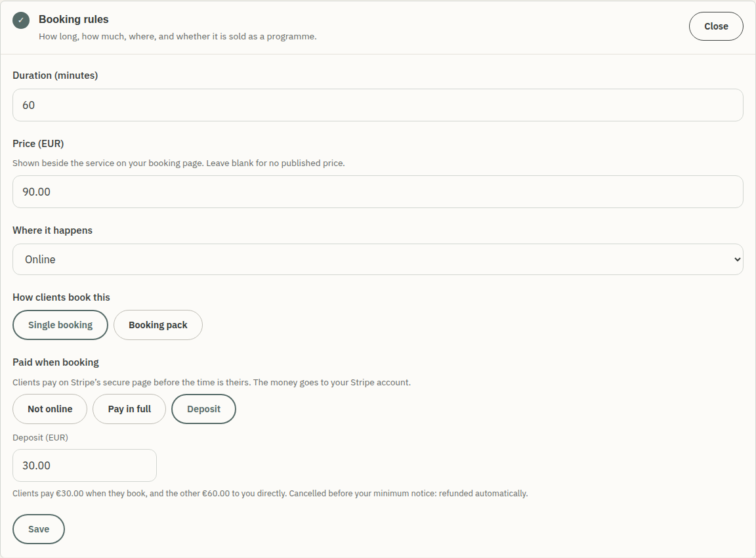Click the Deposit (EUR) label
The height and width of the screenshot is (558, 756).
pos(40,437)
